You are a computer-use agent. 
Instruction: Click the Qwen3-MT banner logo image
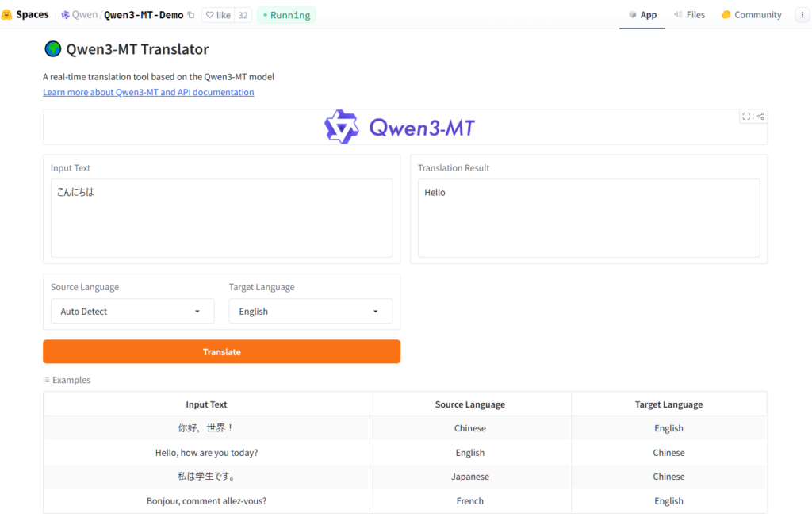[x=400, y=127]
